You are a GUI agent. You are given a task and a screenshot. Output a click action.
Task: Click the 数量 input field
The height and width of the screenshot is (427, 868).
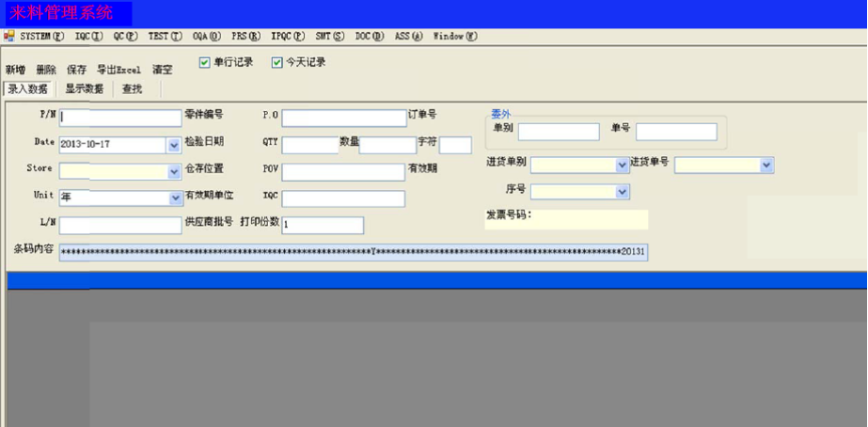click(387, 145)
